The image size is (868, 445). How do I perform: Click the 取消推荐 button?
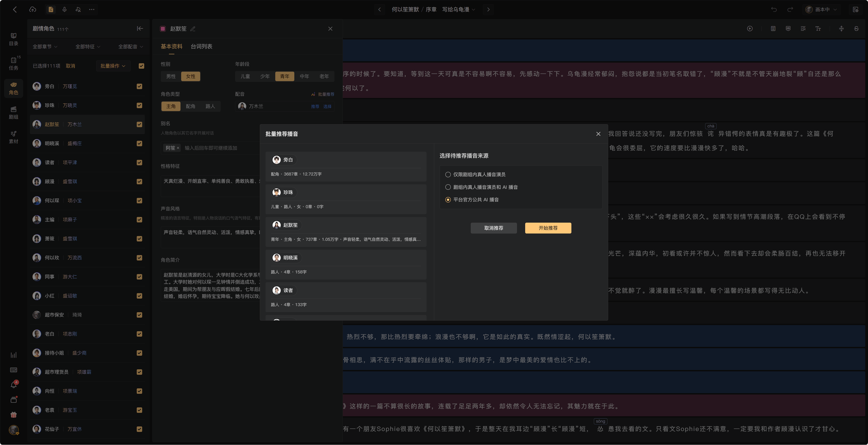pos(494,228)
